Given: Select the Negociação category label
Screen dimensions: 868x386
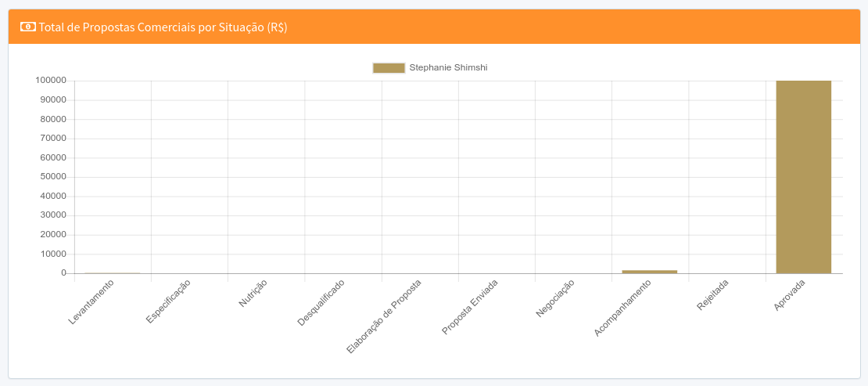Looking at the screenshot, I should [x=555, y=298].
